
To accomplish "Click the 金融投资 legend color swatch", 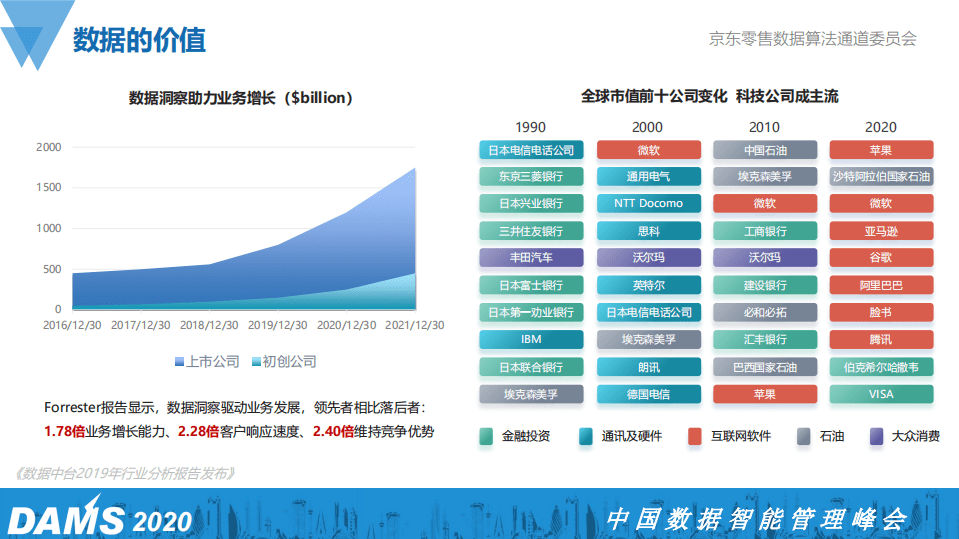I will (486, 436).
